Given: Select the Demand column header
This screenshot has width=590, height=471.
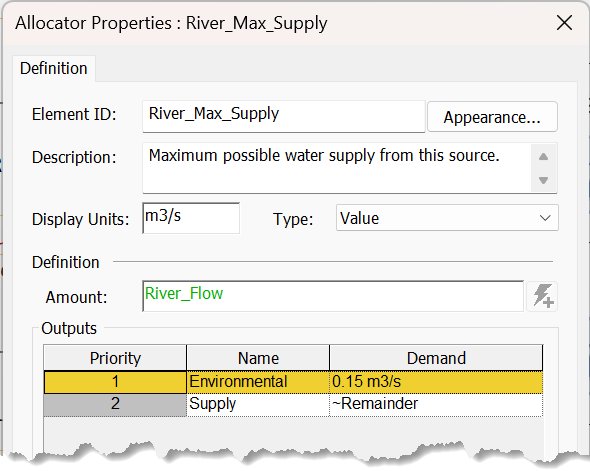Looking at the screenshot, I should pyautogui.click(x=436, y=358).
